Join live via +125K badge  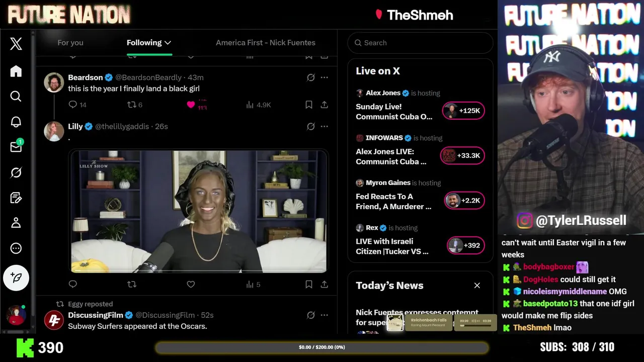tap(463, 111)
